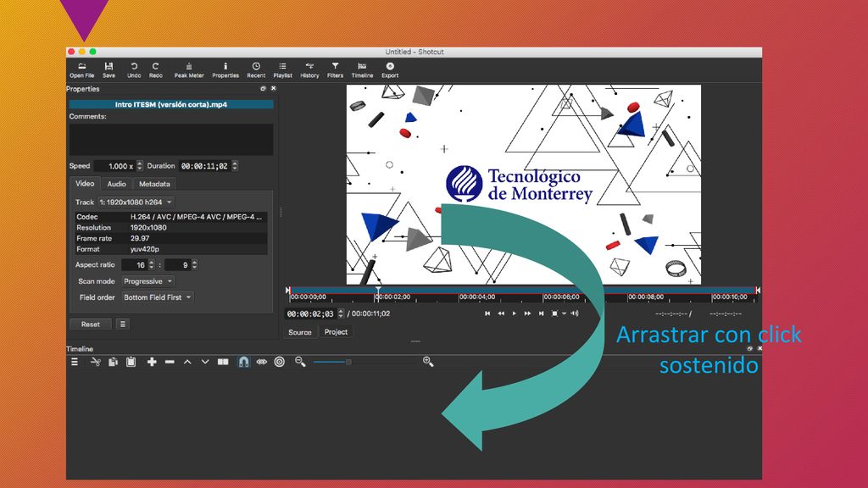Open the Playlist panel

(x=282, y=70)
